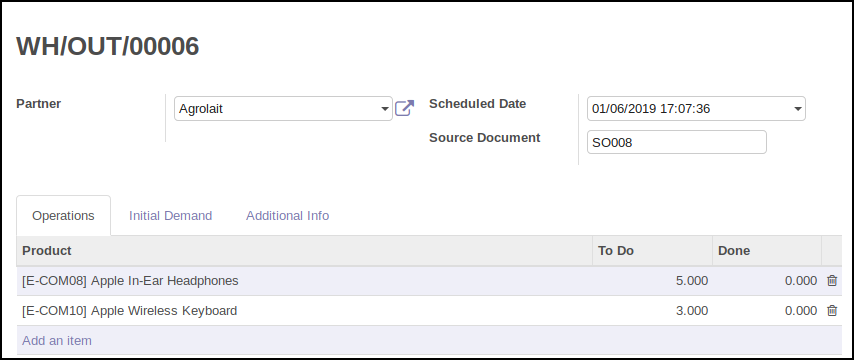Delete the Apple Wireless Keyboard row
The image size is (854, 360).
coord(832,310)
